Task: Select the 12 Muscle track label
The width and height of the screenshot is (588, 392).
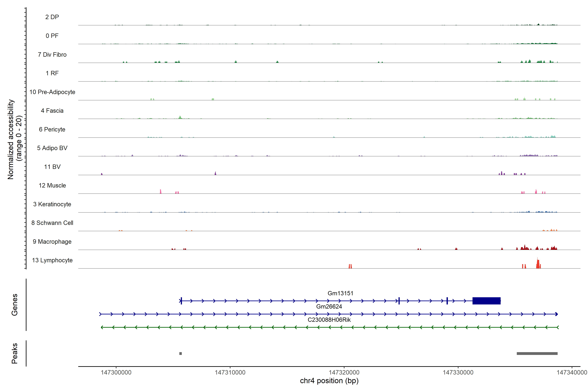Action: tap(52, 186)
